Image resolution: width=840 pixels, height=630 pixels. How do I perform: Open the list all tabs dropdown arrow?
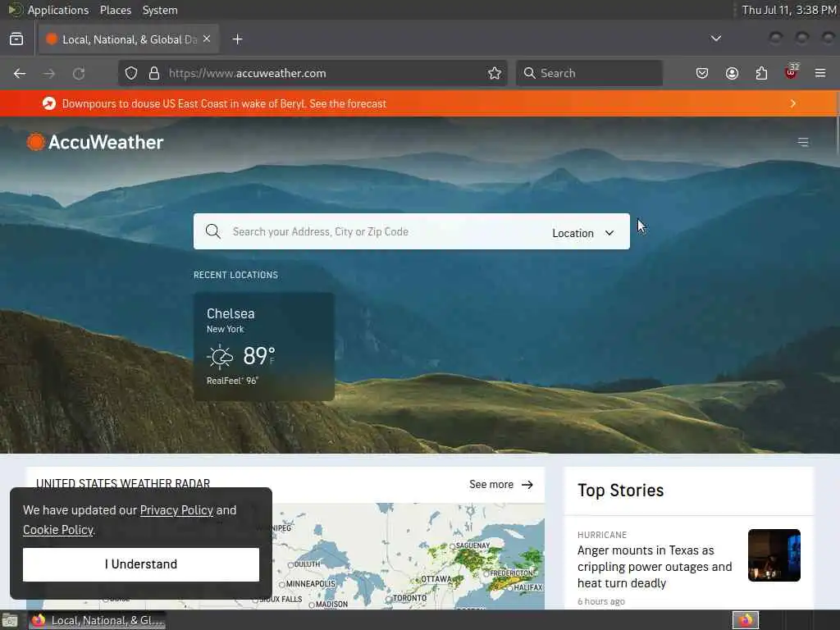pyautogui.click(x=715, y=39)
